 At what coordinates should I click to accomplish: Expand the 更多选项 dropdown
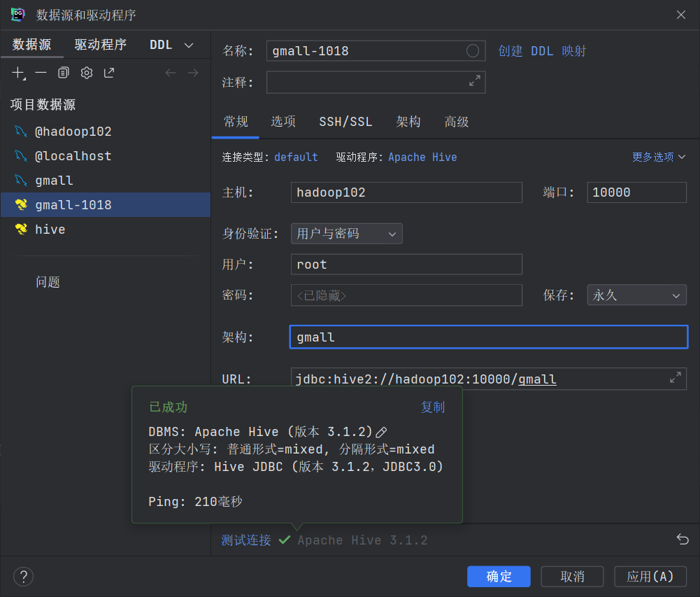click(x=659, y=157)
